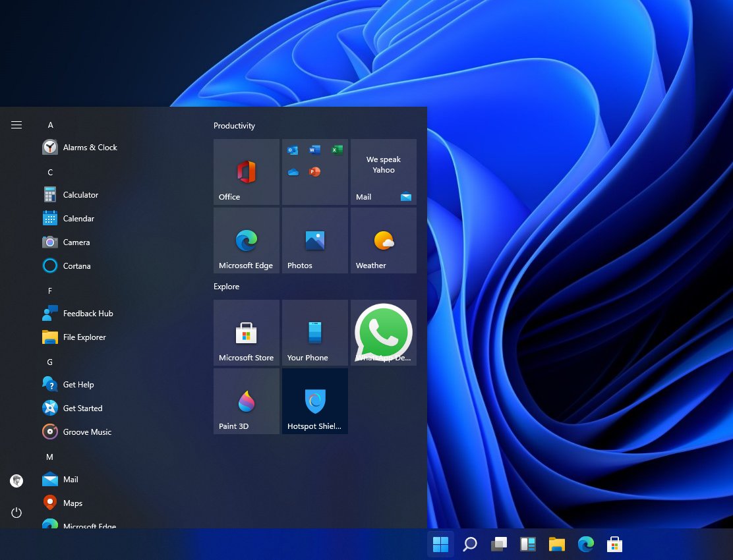Open the Weather tile
This screenshot has height=560, width=733.
point(384,240)
